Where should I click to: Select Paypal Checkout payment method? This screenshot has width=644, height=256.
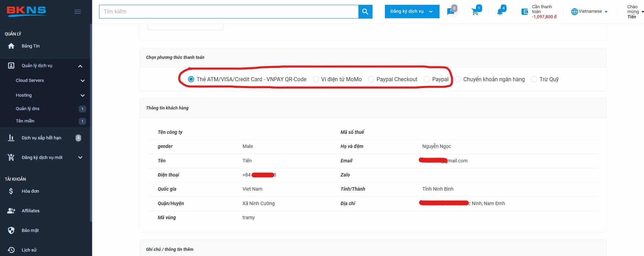pos(371,79)
